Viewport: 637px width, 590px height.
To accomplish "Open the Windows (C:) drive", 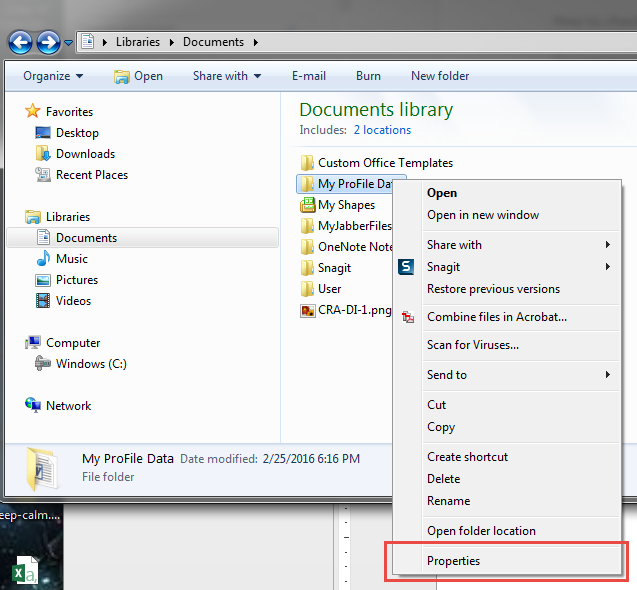I will (x=81, y=364).
